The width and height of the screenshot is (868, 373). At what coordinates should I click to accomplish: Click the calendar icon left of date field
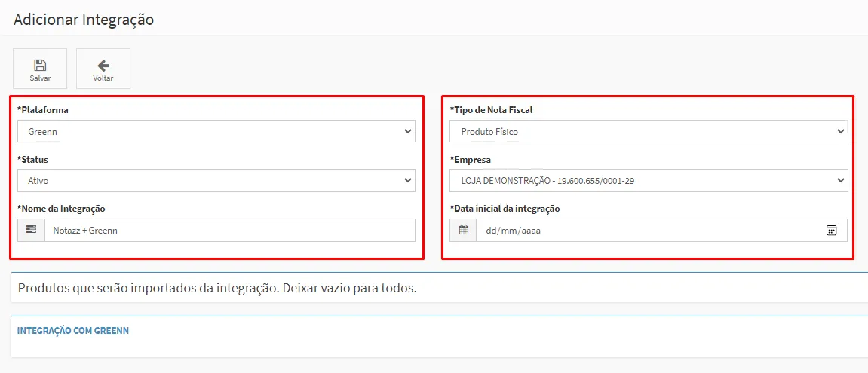(463, 231)
